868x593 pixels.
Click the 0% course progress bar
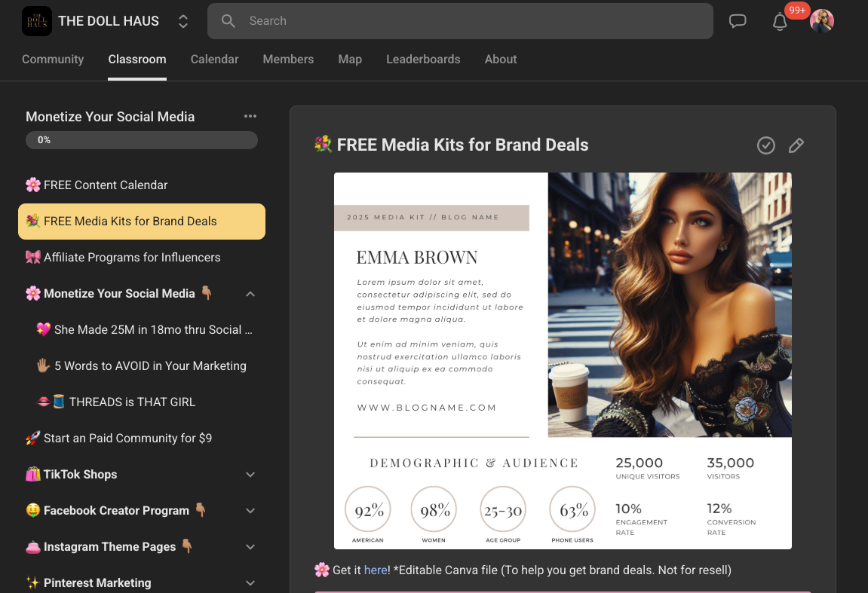pos(142,140)
